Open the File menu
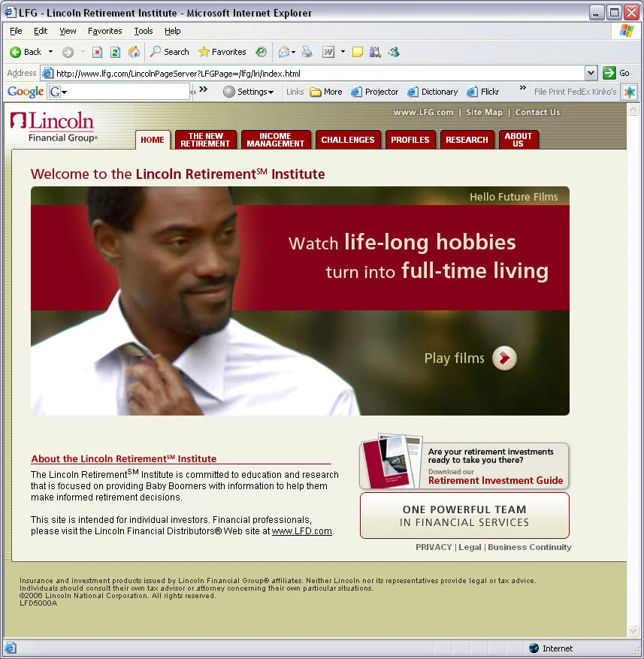Screen dimensions: 644x659 pos(16,31)
